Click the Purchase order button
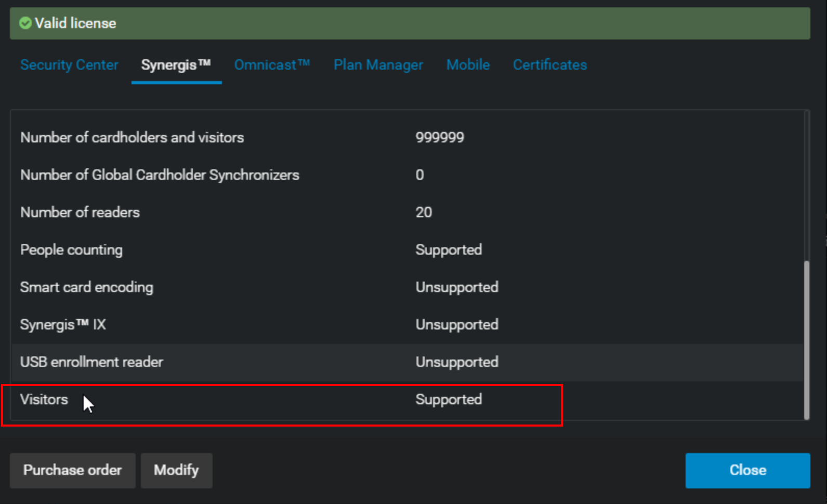Screen dimensions: 827x504 (x=73, y=470)
